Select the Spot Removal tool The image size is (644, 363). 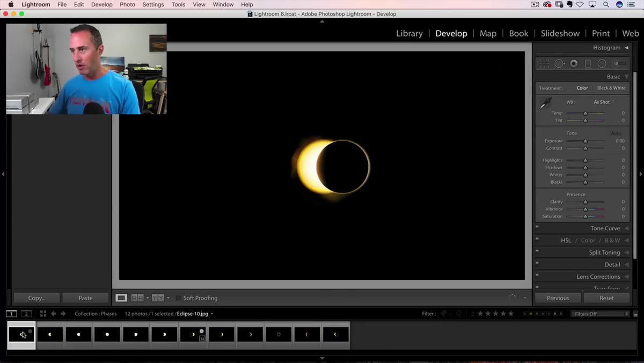pyautogui.click(x=559, y=63)
